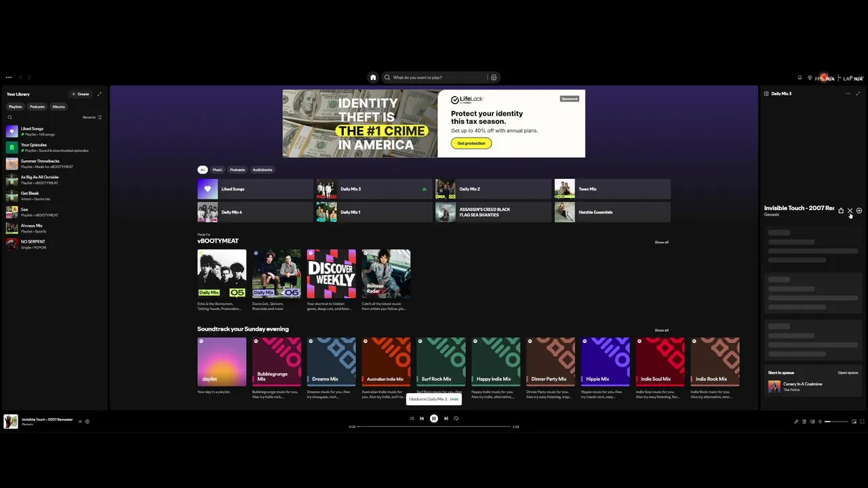
Task: Open the Release Radar card
Action: click(x=386, y=280)
